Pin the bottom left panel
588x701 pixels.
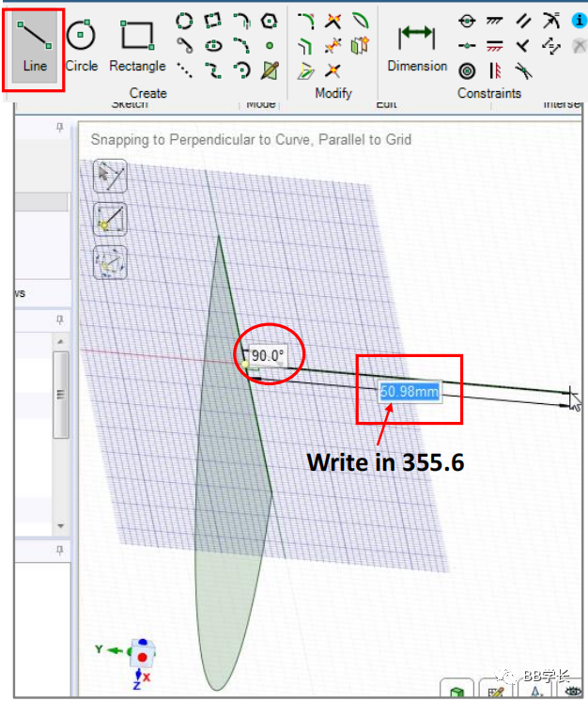(x=60, y=550)
